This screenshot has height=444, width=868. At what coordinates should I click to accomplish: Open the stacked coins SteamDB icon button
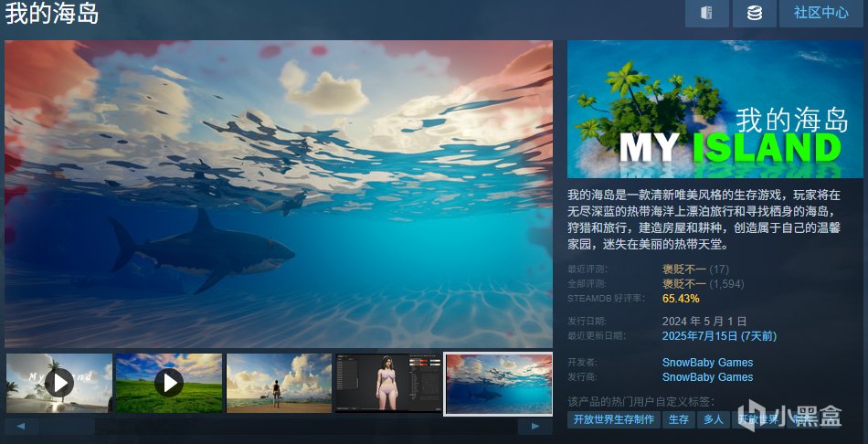point(755,13)
